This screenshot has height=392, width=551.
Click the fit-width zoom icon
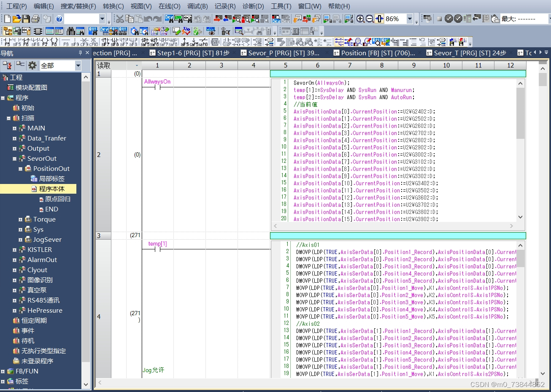(x=379, y=19)
